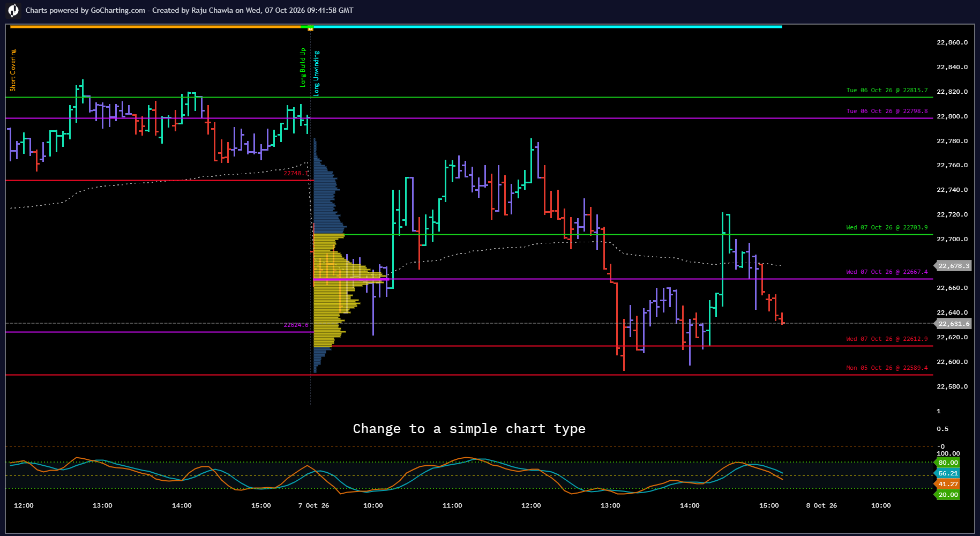
Task: Click the green 80.00 oscillator badge
Action: coord(947,463)
